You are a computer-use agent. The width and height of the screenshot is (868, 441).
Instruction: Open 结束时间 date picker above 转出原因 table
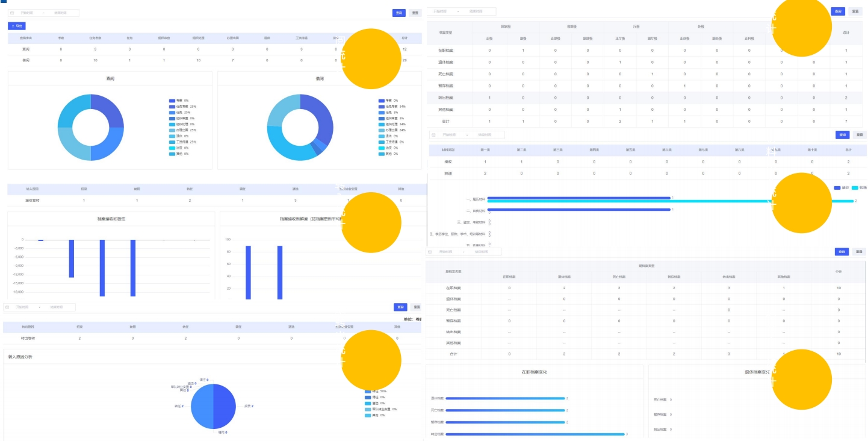57,307
